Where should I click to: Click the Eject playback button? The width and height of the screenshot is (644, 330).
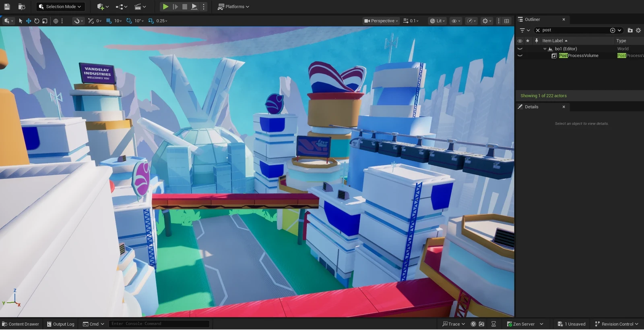pyautogui.click(x=194, y=6)
